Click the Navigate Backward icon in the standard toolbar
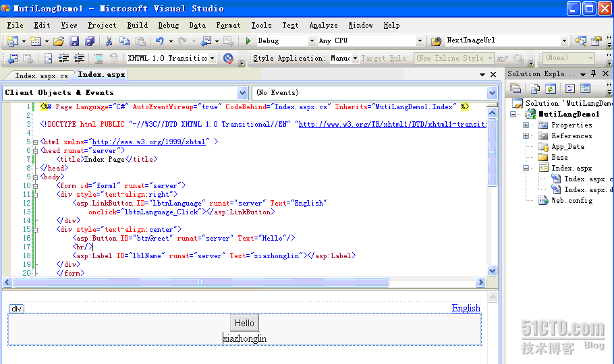This screenshot has width=614, height=364. tap(206, 40)
